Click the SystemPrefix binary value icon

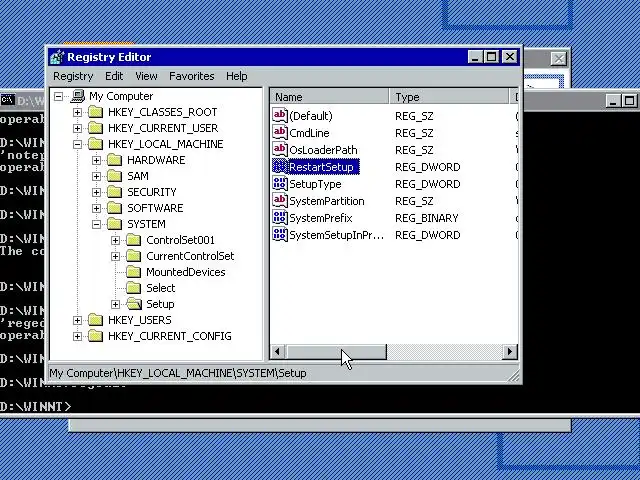[x=280, y=218]
